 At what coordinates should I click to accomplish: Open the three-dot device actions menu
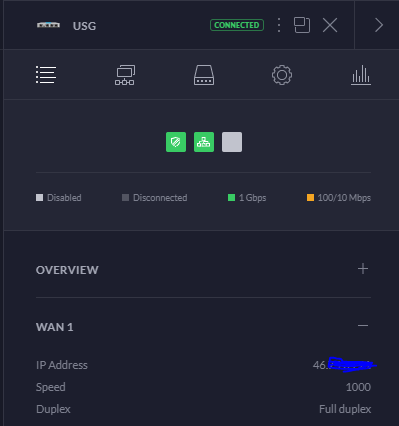pos(279,25)
